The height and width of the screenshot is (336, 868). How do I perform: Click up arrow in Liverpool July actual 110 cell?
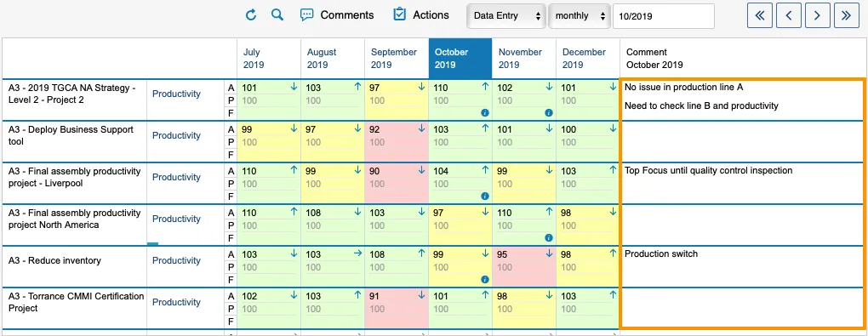294,170
